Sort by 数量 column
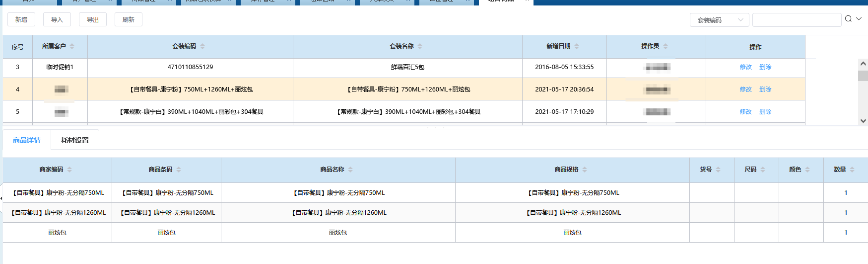 point(852,170)
